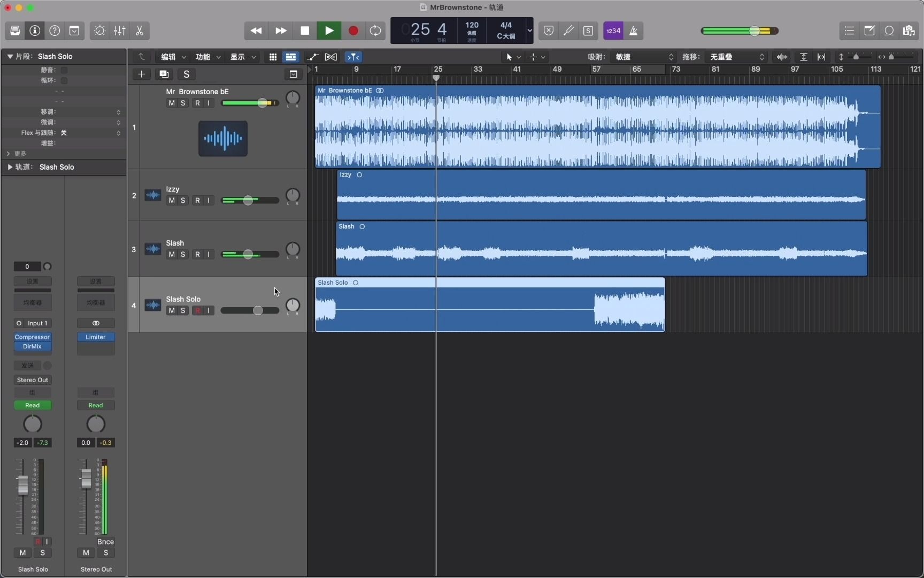Viewport: 924px width, 578px height.
Task: Start playback with the green Play button
Action: (329, 31)
